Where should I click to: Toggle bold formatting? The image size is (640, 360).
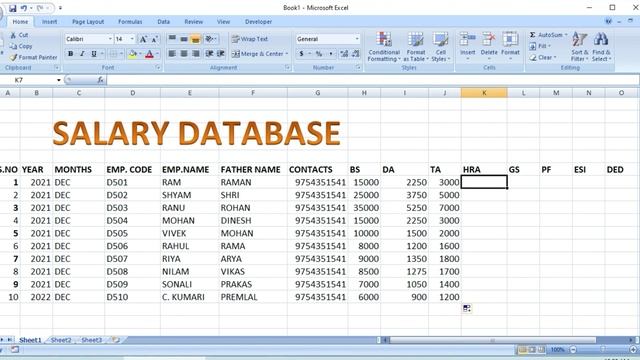point(71,54)
